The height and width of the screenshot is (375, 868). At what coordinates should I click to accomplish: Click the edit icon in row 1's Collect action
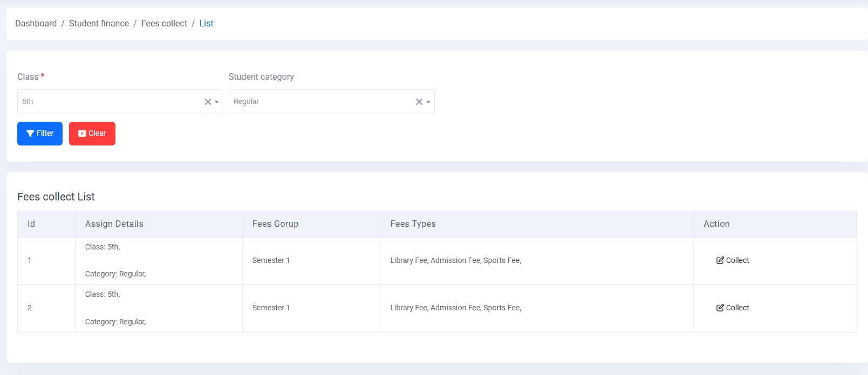click(720, 260)
